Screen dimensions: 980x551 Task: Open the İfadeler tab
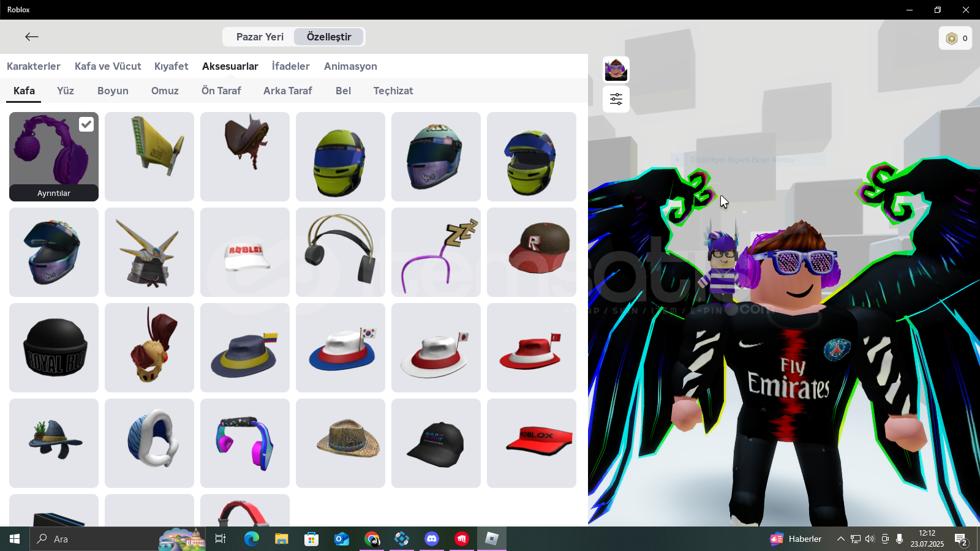(291, 66)
